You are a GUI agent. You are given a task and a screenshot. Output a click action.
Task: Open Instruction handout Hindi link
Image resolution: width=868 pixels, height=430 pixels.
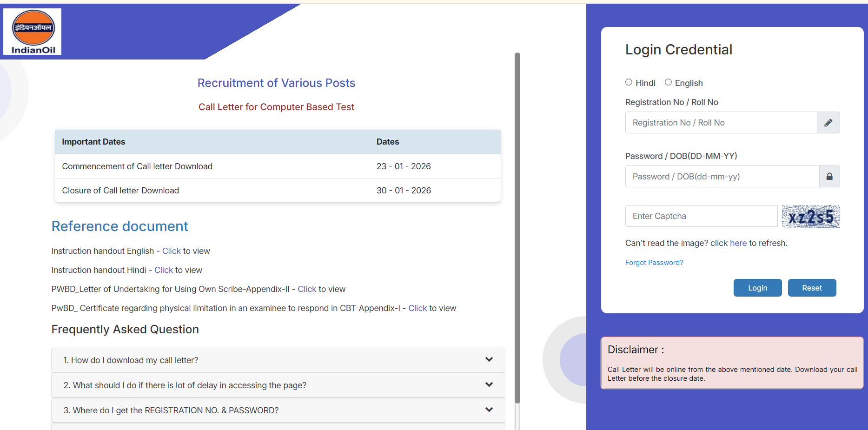(164, 270)
